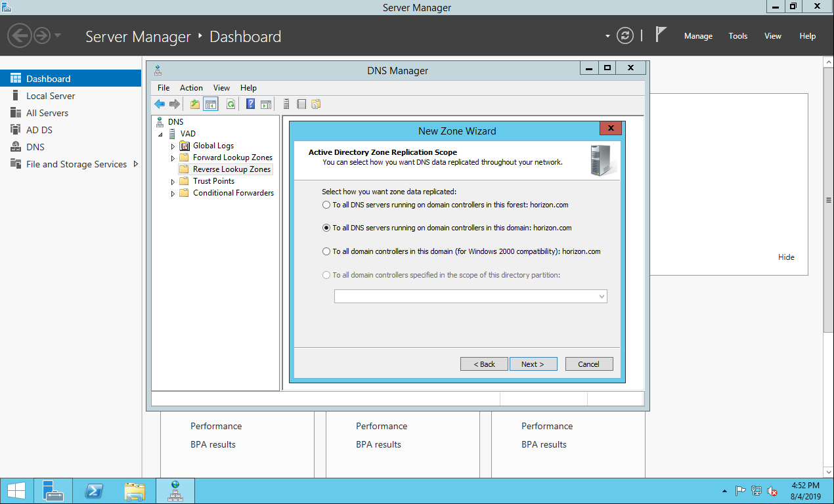The width and height of the screenshot is (834, 504).
Task: Click the green Refresh icon in DNS toolbar
Action: pyautogui.click(x=230, y=104)
